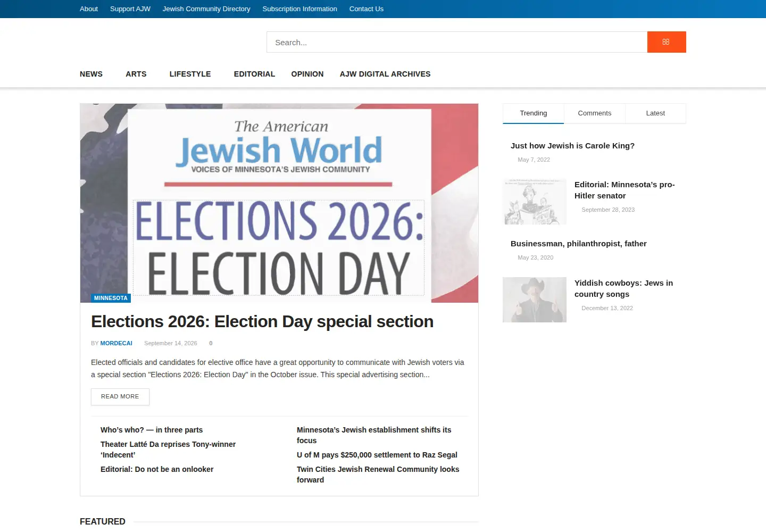Open 'Editorial: Minnesota's pro-Hitler senator' title
Image resolution: width=766 pixels, height=532 pixels.
point(625,190)
